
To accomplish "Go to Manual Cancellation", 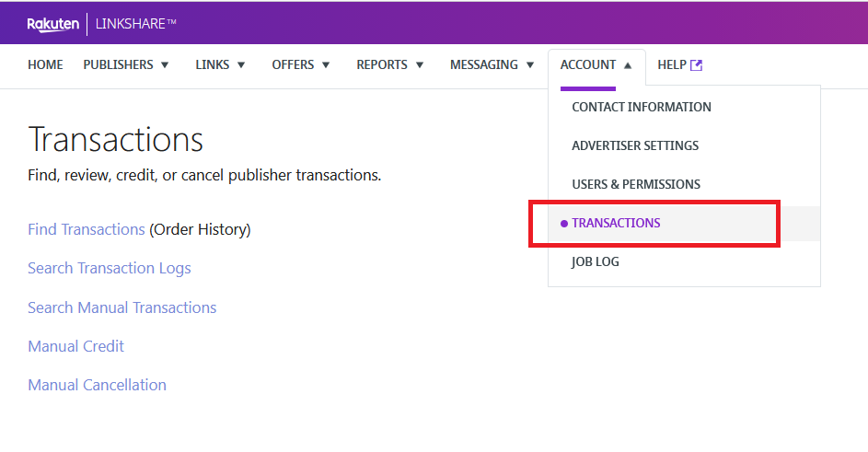I will click(x=97, y=385).
